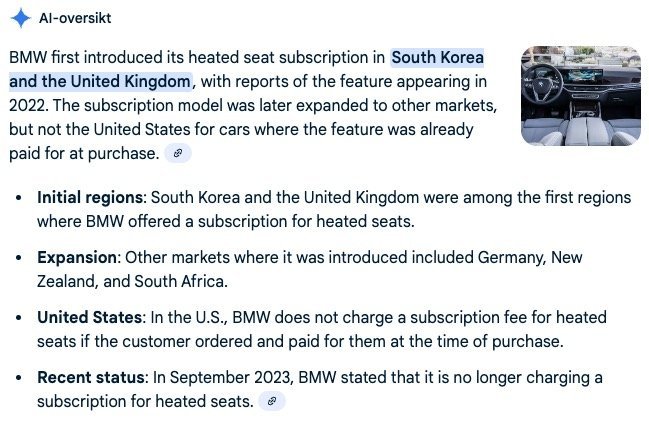Viewport: 649px width, 444px height.
Task: Open the BMW interior thumbnail image
Action: click(x=581, y=96)
